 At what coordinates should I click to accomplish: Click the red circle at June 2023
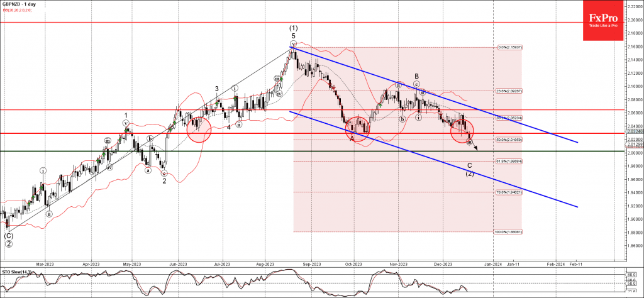click(198, 129)
